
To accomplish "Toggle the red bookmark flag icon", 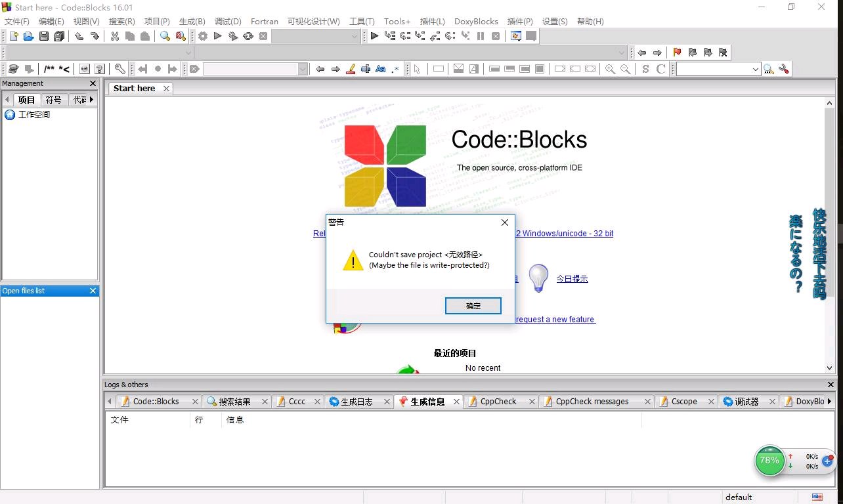I will pos(677,52).
